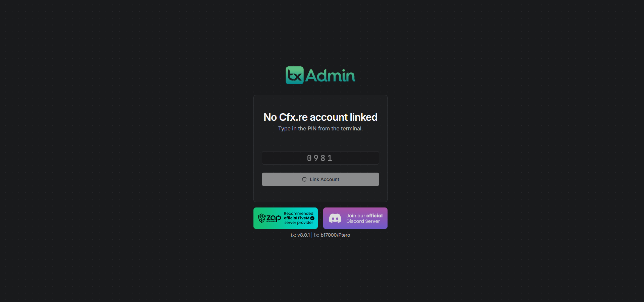Screen dimensions: 644x302
Task: Click the ZAP Hosting cube emblem
Action: point(261,218)
